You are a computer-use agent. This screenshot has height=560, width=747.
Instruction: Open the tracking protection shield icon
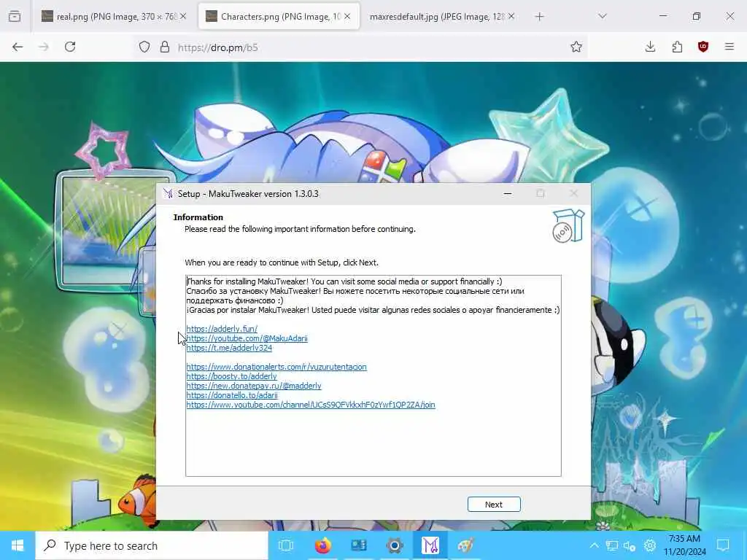(x=144, y=47)
